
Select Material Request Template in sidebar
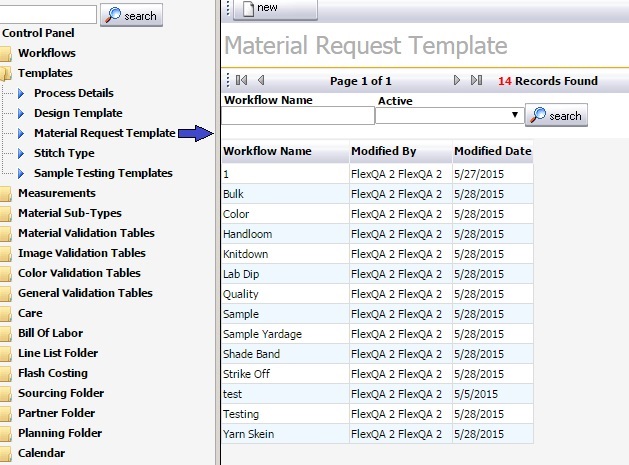[105, 133]
